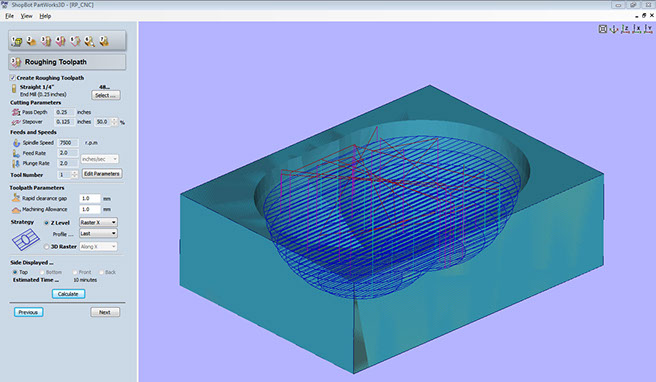Click the Tool Number field
The width and height of the screenshot is (656, 382).
[65, 174]
